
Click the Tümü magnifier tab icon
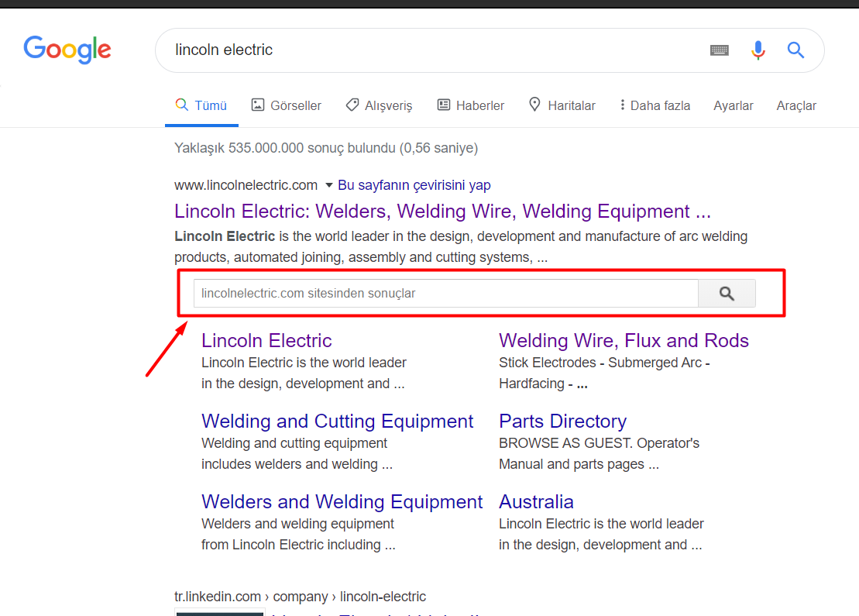tap(182, 104)
